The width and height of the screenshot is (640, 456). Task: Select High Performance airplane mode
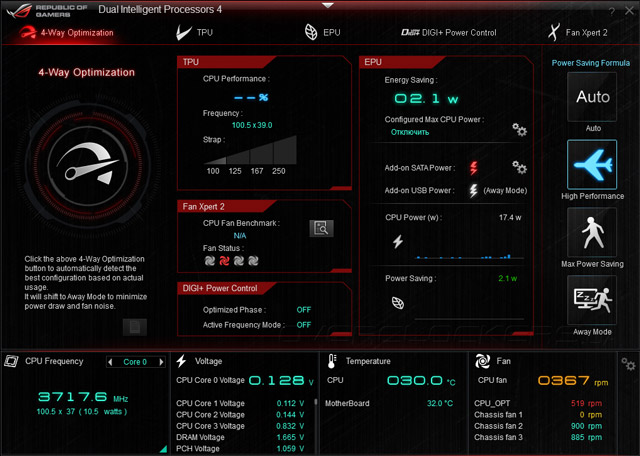click(x=592, y=165)
